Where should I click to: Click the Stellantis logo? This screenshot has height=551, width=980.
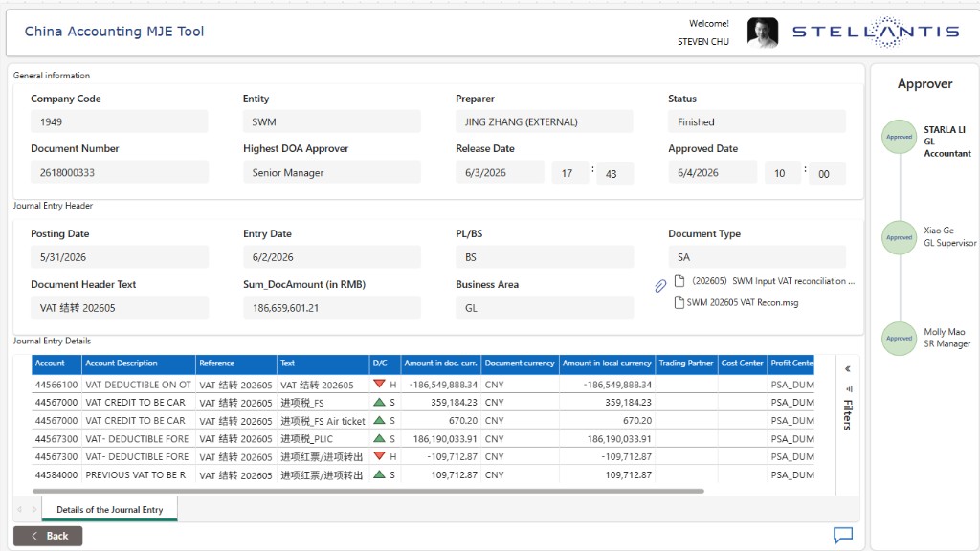tap(876, 32)
